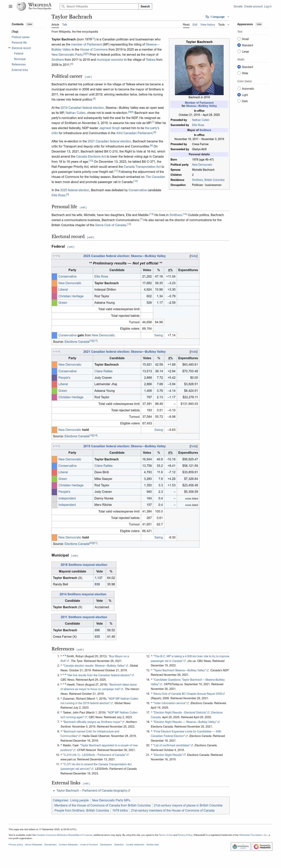Click the language translation icon
The width and height of the screenshot is (281, 868).
point(207,17)
